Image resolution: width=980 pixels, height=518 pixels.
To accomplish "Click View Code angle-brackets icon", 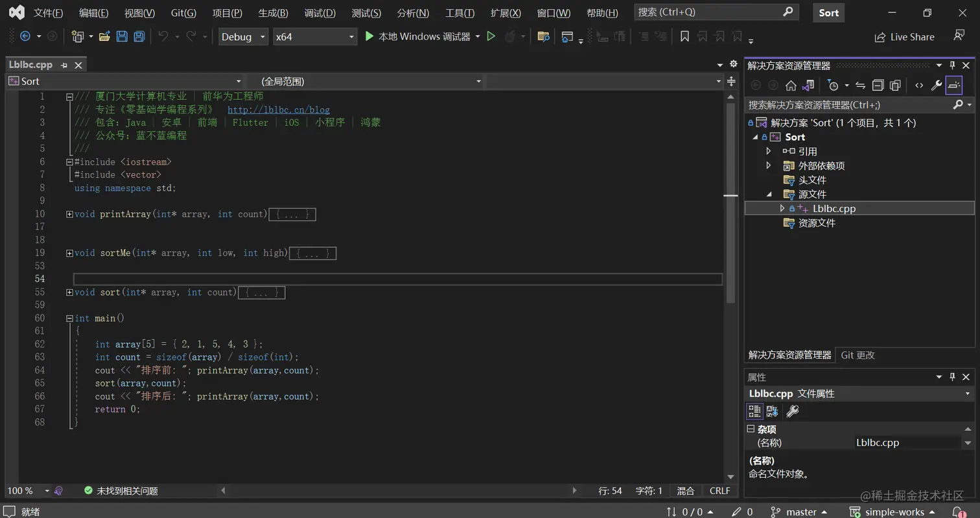I will 919,85.
